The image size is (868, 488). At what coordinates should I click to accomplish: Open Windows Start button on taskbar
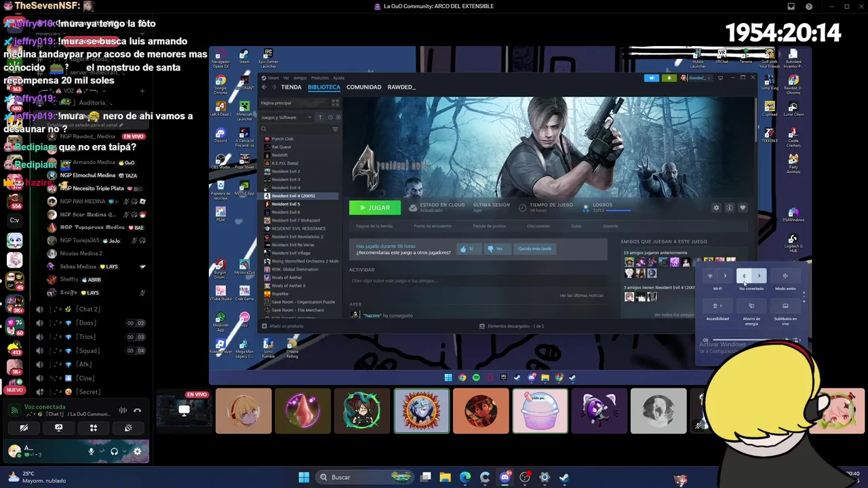(x=304, y=477)
